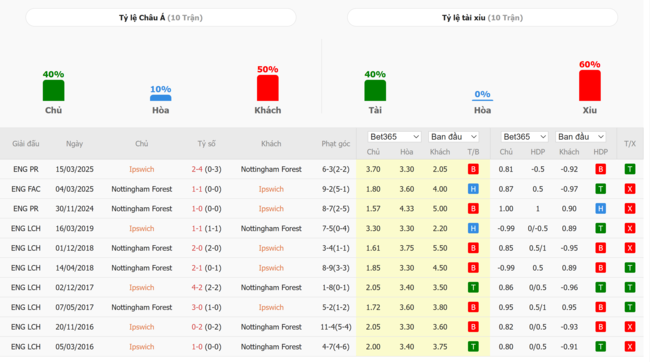Click ENG FAC league cell
This screenshot has width=650, height=362.
[x=26, y=189]
